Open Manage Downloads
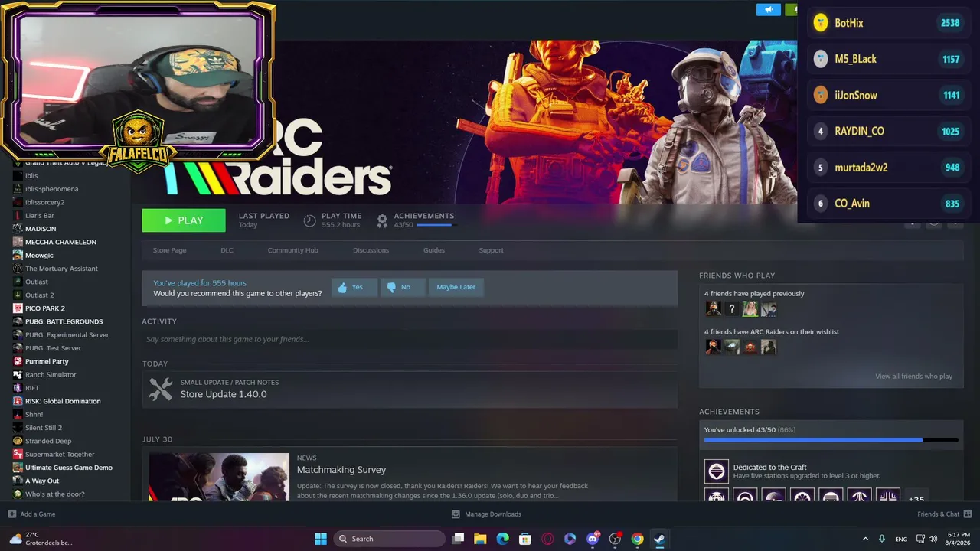Viewport: 980px width, 551px height. click(x=486, y=514)
